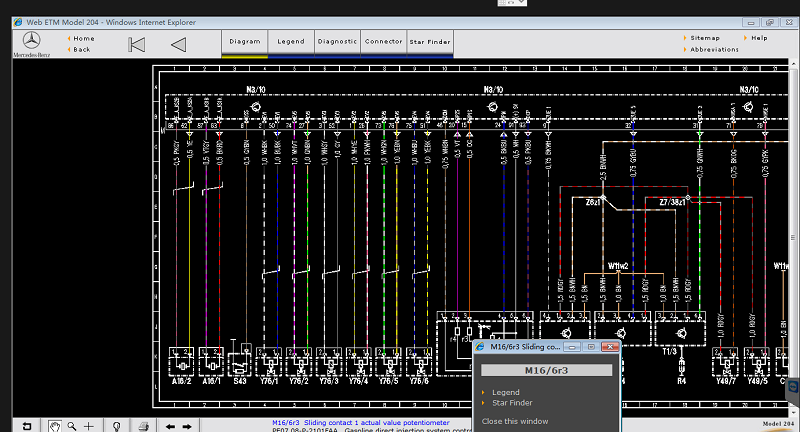
Task: Click the reset view icon in bottom toolbar
Action: [x=27, y=426]
